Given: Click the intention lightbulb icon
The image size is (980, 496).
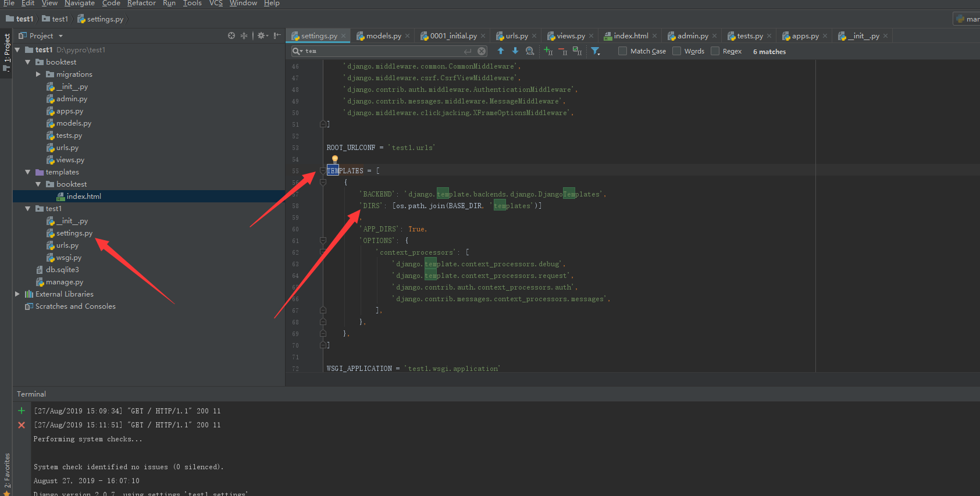Looking at the screenshot, I should (334, 159).
